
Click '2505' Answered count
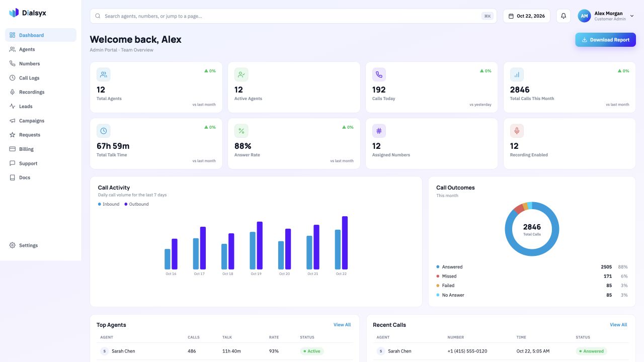[x=606, y=267]
